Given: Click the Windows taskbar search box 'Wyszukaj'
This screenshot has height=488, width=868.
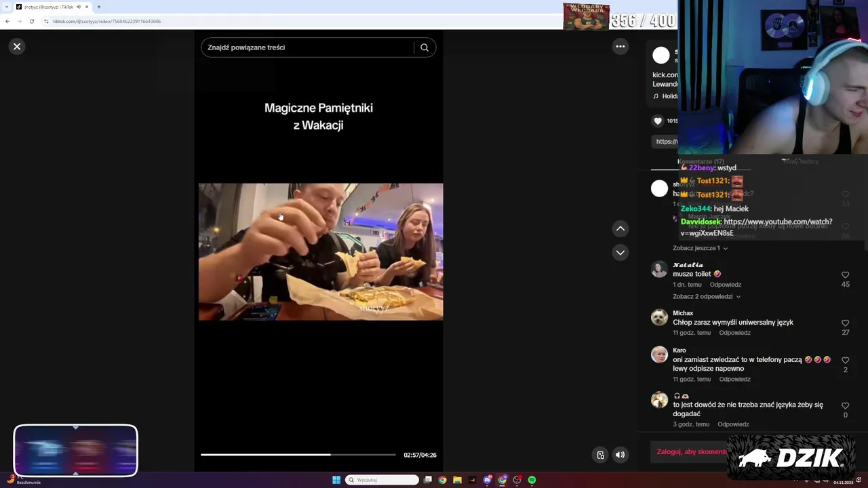Looking at the screenshot, I should point(382,480).
